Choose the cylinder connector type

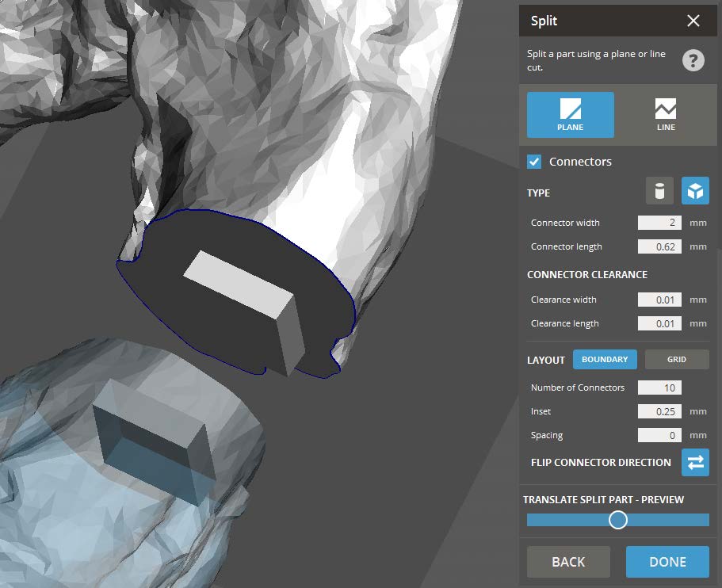point(659,191)
